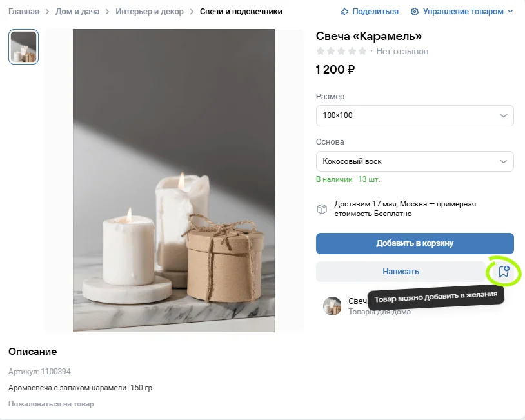Image resolution: width=525 pixels, height=420 pixels.
Task: Click the fifth rating star
Action: tap(362, 51)
